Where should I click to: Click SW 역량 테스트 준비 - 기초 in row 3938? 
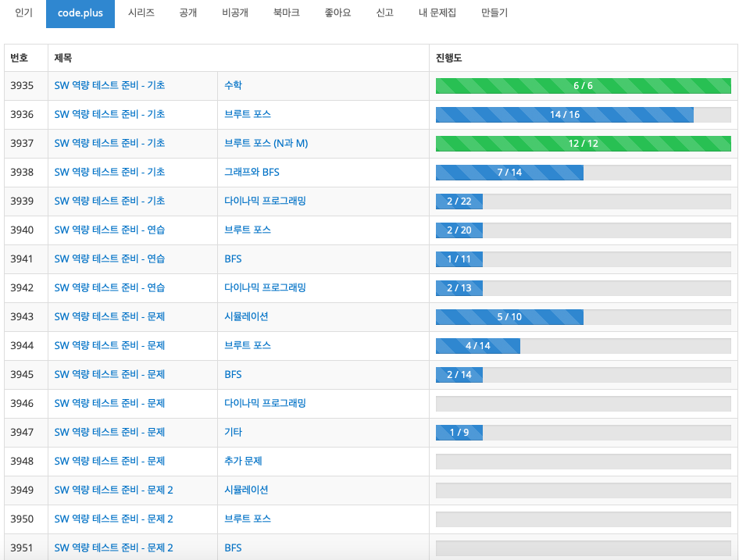[x=109, y=172]
